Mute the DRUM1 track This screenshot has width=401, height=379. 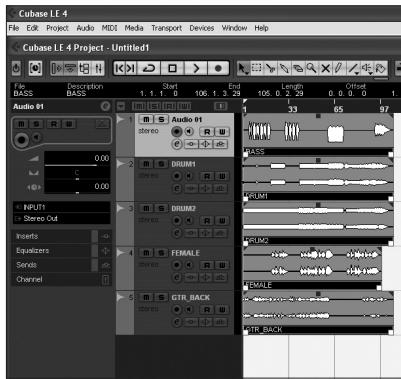(146, 164)
